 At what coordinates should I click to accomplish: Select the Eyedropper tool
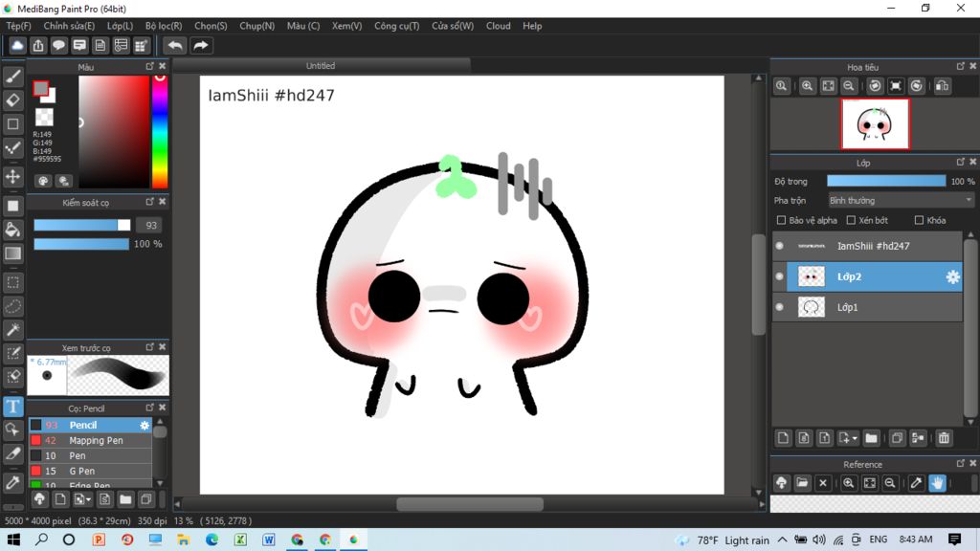(x=13, y=483)
